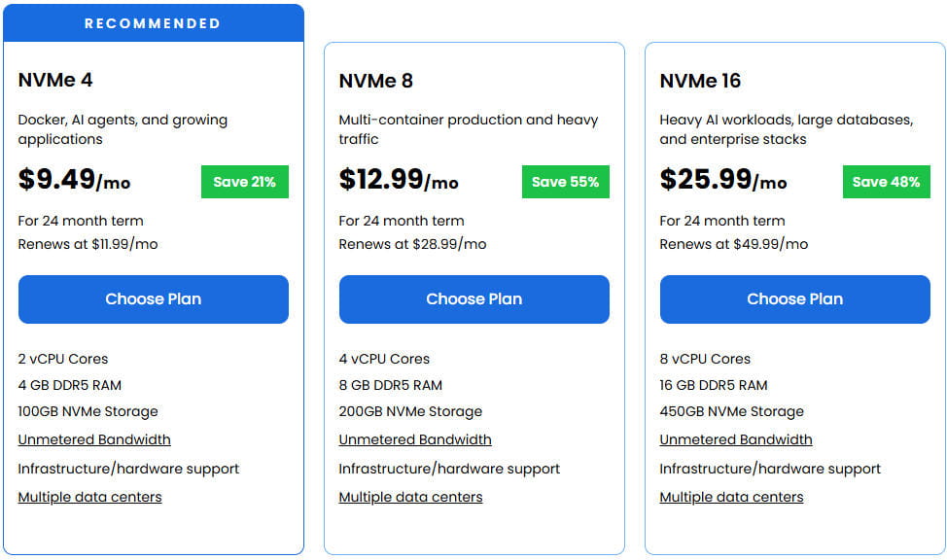This screenshot has height=560, width=947.
Task: Click '16 GB DDR5 RAM' feature
Action: pyautogui.click(x=714, y=385)
